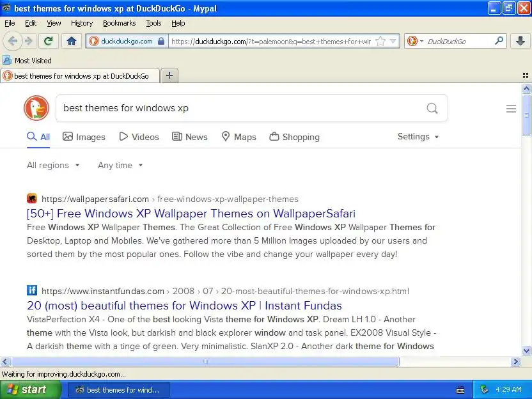Screen dimensions: 532x399
Task: Open the WallpaperSafari result title link
Action: pos(191,214)
